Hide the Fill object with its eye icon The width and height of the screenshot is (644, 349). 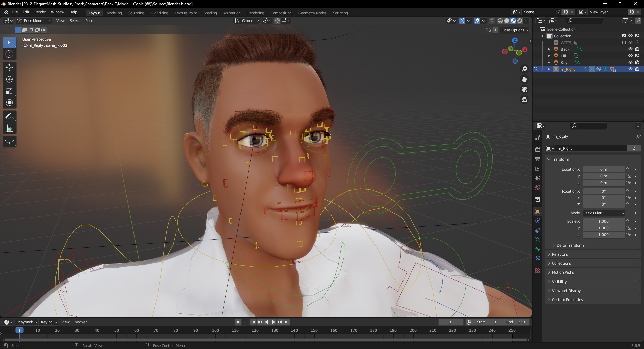pyautogui.click(x=630, y=56)
